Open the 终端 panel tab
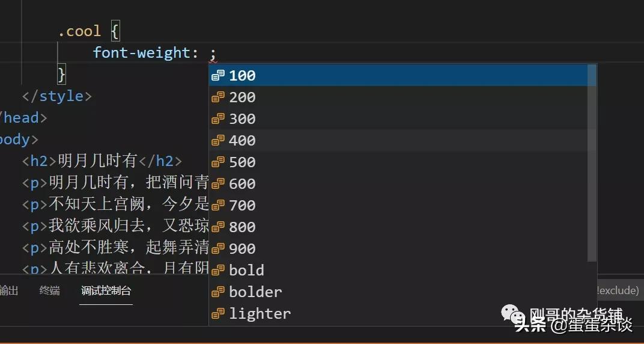This screenshot has width=644, height=344. coord(50,291)
